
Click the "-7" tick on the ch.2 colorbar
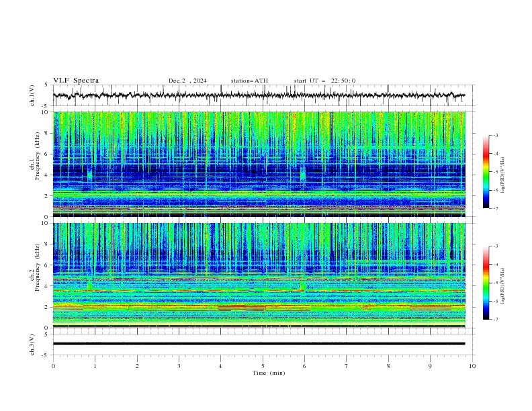coord(495,319)
